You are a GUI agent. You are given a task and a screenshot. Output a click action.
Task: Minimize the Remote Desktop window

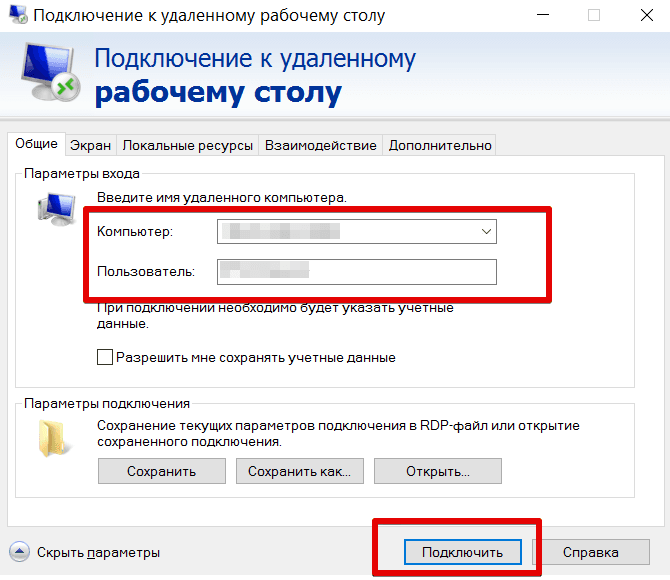(x=543, y=15)
